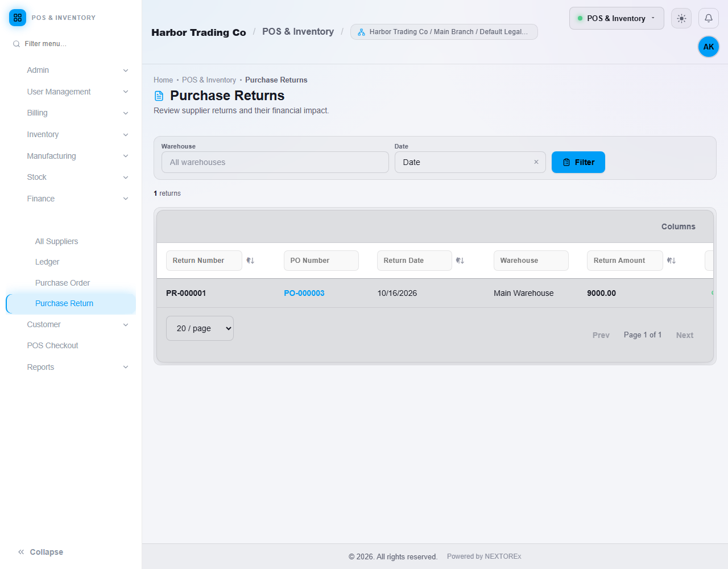Expand the User Management menu section
The width and height of the screenshot is (728, 569).
point(77,92)
